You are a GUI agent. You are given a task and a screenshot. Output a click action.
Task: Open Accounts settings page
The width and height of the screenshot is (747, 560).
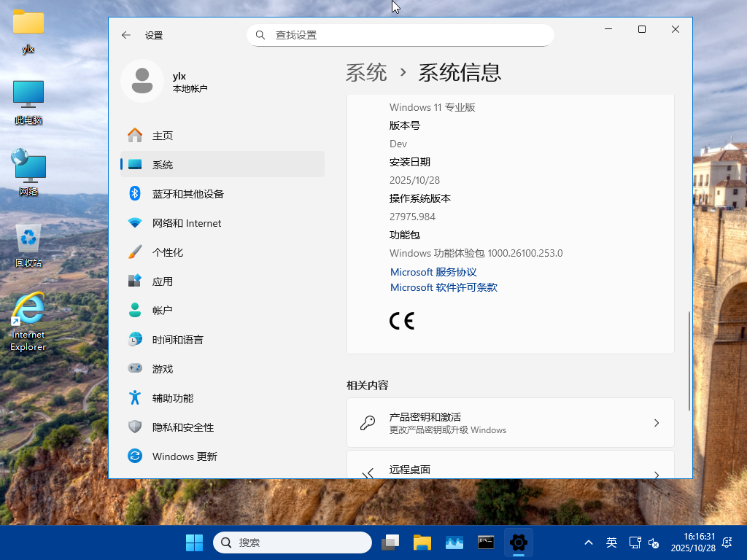162,311
